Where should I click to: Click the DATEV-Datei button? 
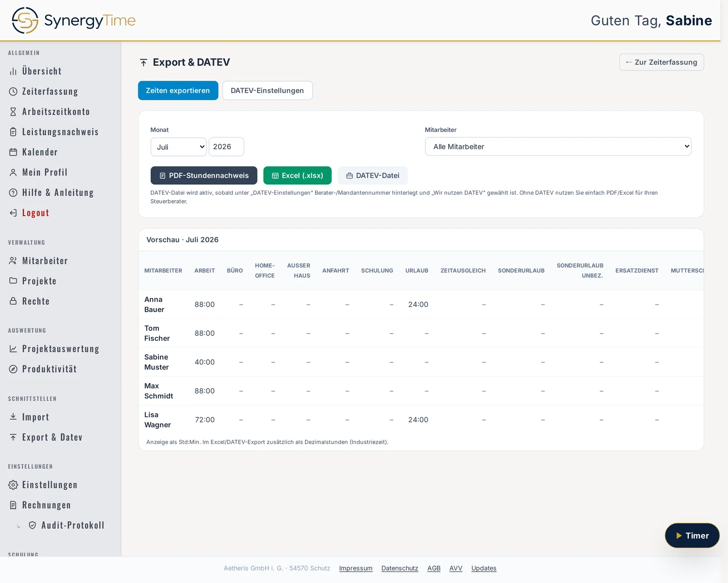pos(373,176)
